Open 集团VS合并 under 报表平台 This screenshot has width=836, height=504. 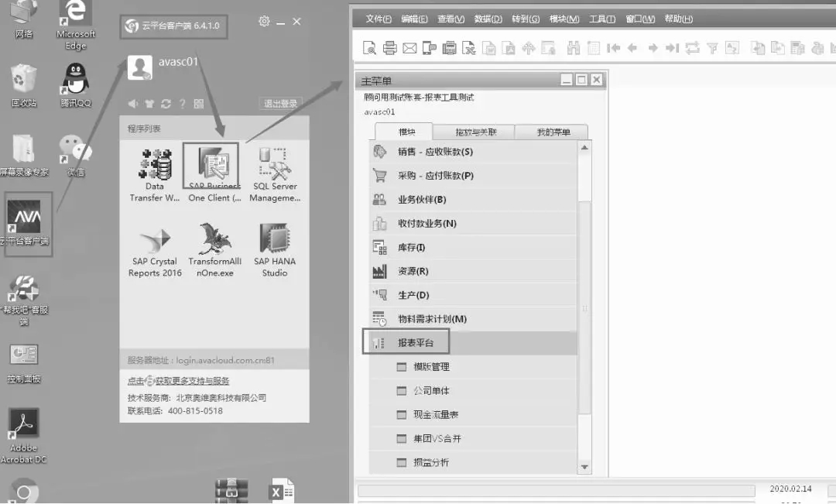point(474,438)
